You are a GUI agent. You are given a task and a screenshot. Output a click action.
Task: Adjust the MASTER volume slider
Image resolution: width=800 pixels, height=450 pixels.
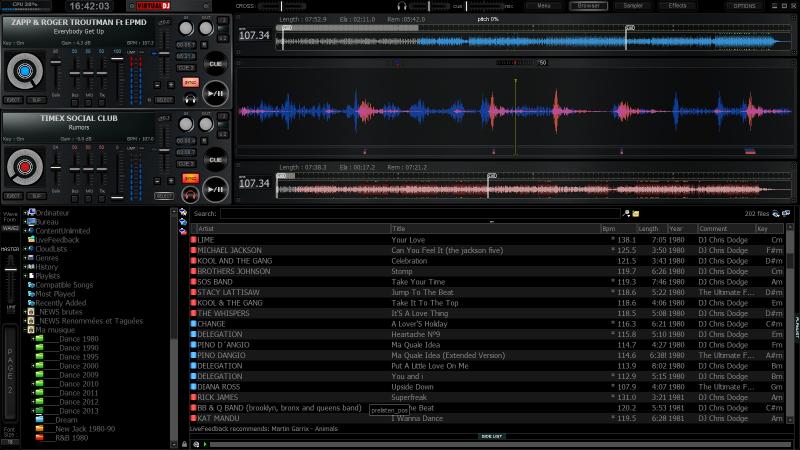10,269
